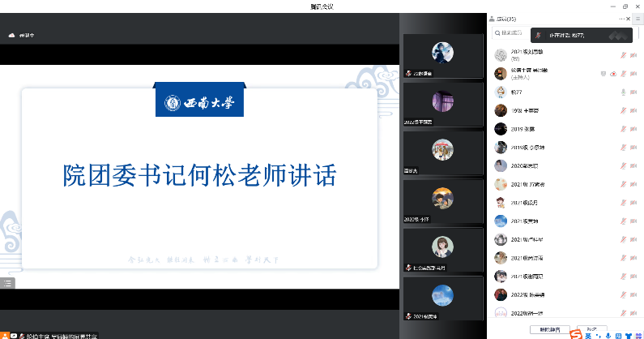The image size is (644, 339).
Task: Click the Sogou input method S icon
Action: pyautogui.click(x=574, y=334)
